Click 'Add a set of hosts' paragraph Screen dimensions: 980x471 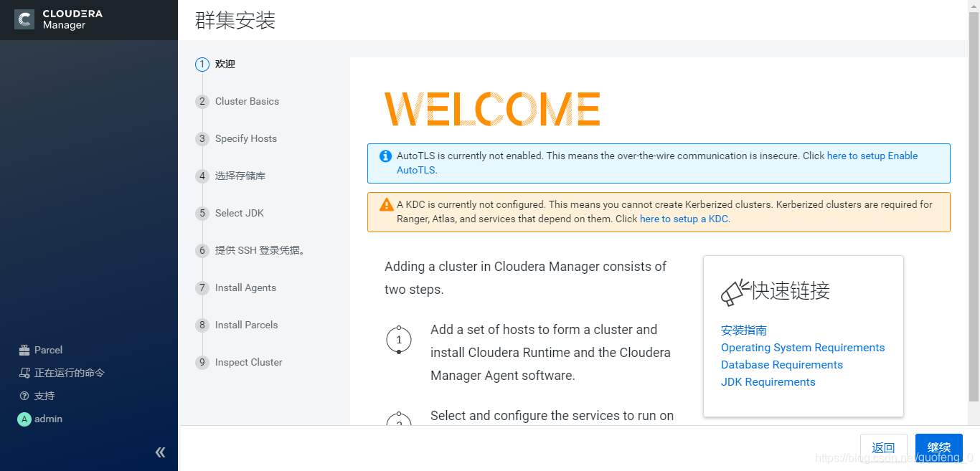[551, 353]
